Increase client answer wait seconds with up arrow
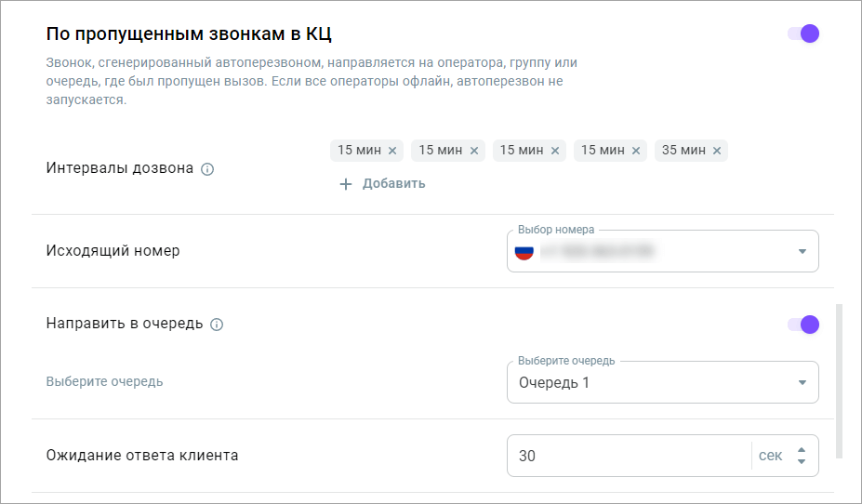Viewport: 862px width, 504px height. [x=802, y=450]
